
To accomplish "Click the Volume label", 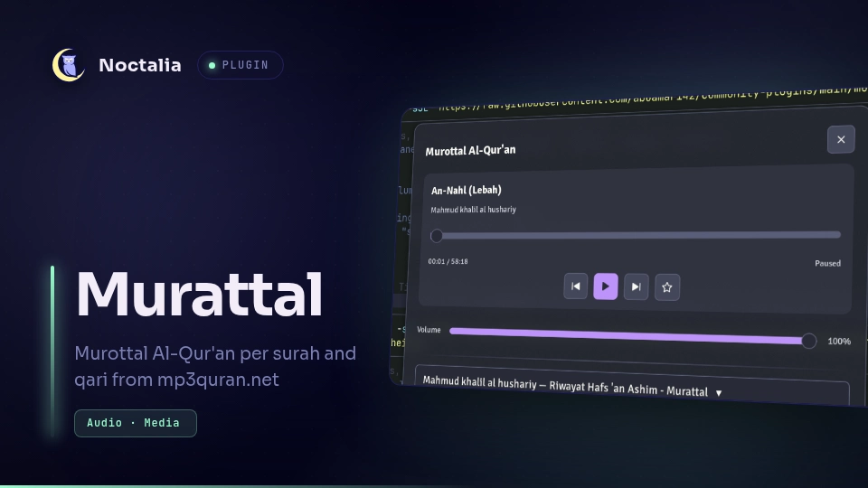I will 429,330.
